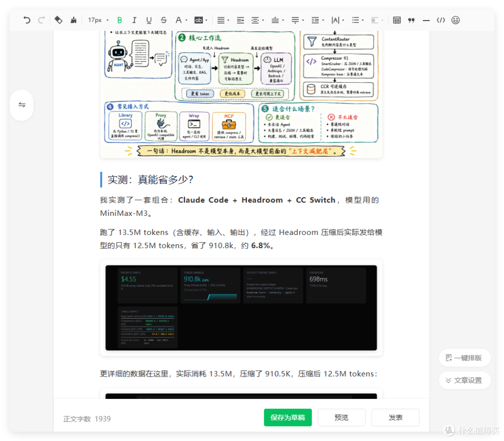The width and height of the screenshot is (504, 441).
Task: Expand the line spacing arrow
Action: click(x=323, y=20)
